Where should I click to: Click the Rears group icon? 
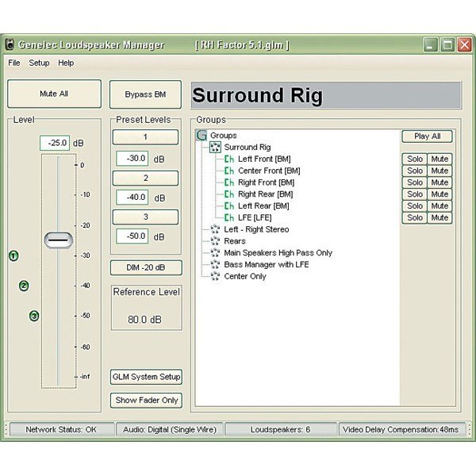[215, 241]
